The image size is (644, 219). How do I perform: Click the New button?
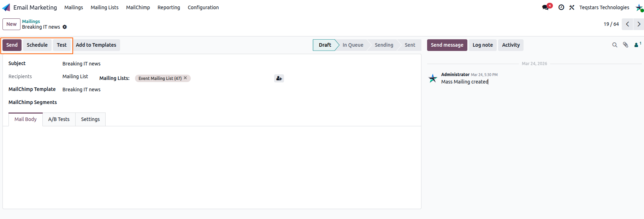point(11,24)
